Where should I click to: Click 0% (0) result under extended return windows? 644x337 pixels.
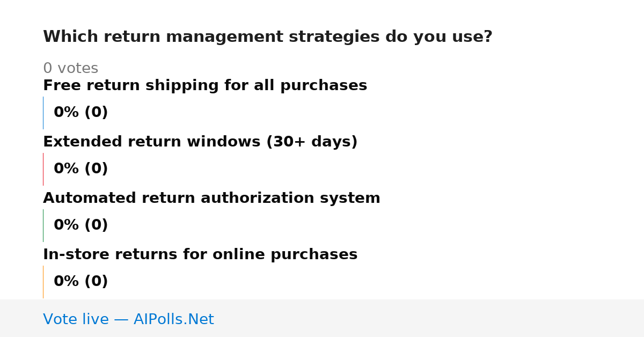point(80,169)
